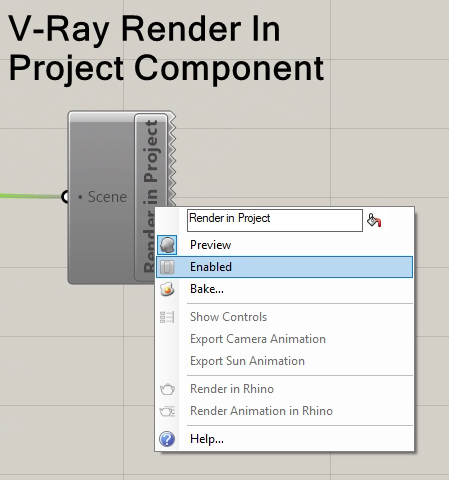
Task: Click the paint bucket display icon
Action: [374, 220]
